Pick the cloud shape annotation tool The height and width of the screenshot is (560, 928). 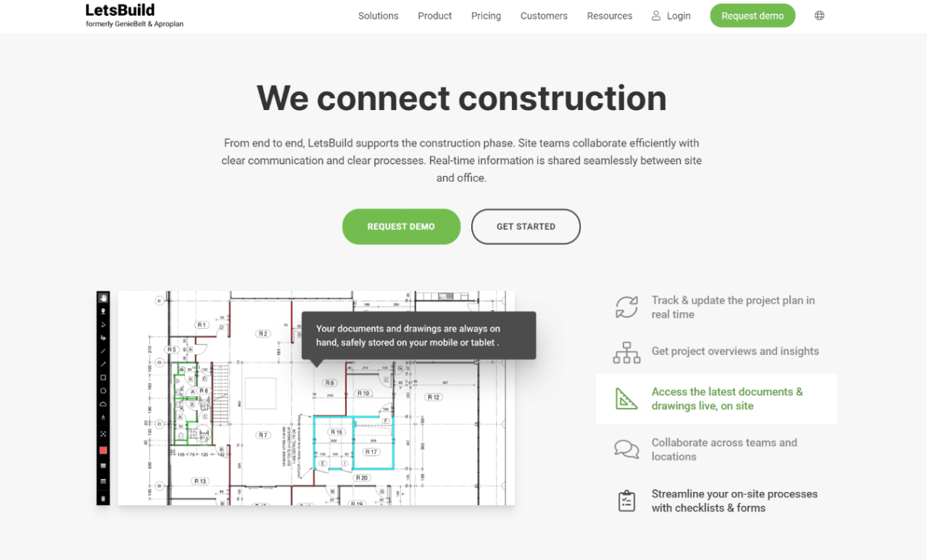[103, 404]
